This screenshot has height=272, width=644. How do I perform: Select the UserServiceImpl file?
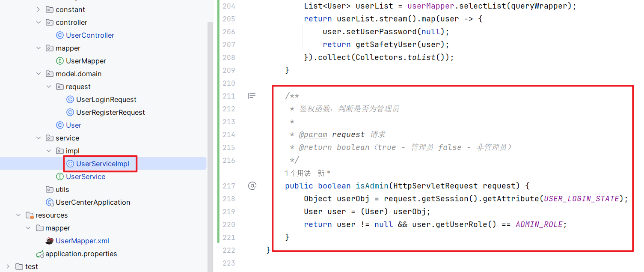(102, 164)
